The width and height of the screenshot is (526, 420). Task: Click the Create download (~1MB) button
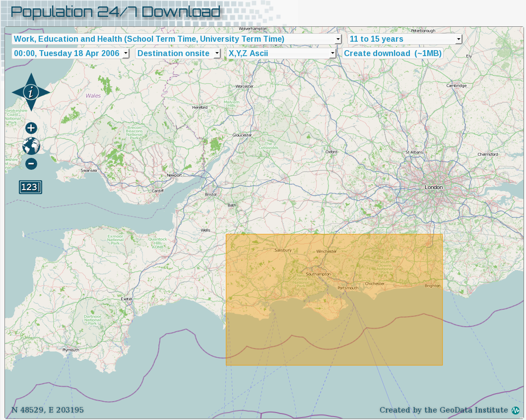coord(393,54)
